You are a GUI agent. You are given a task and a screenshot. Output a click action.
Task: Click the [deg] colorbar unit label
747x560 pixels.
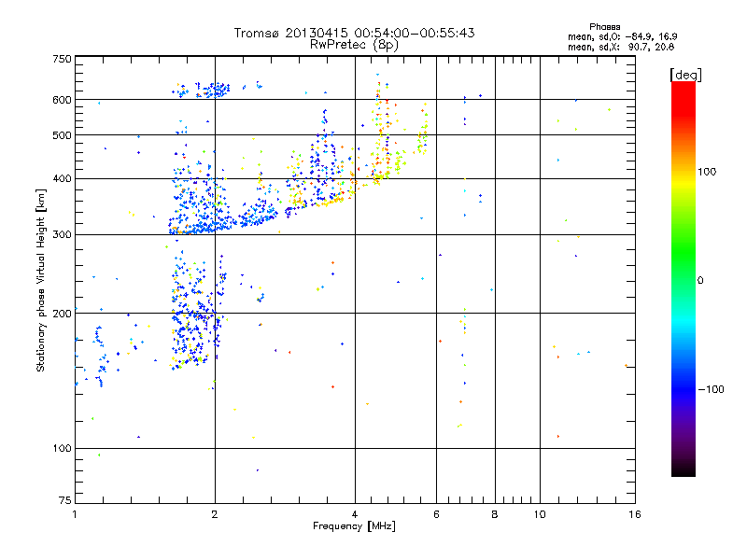point(685,74)
